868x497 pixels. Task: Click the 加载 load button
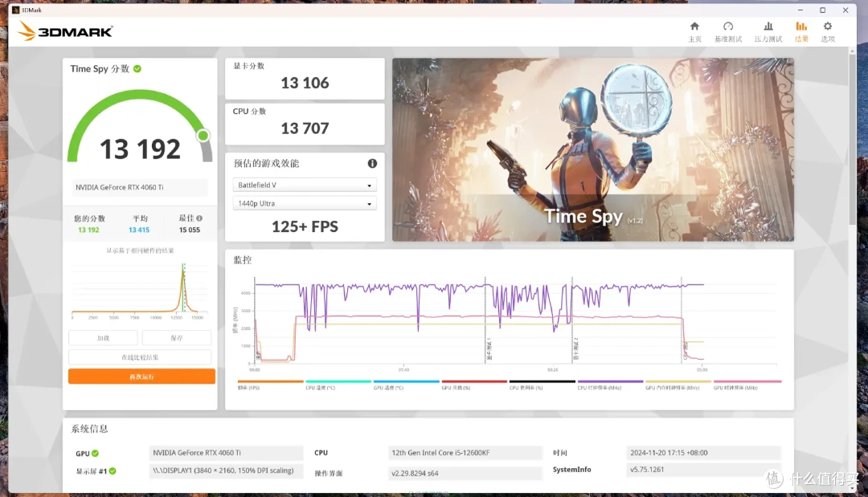pyautogui.click(x=103, y=338)
